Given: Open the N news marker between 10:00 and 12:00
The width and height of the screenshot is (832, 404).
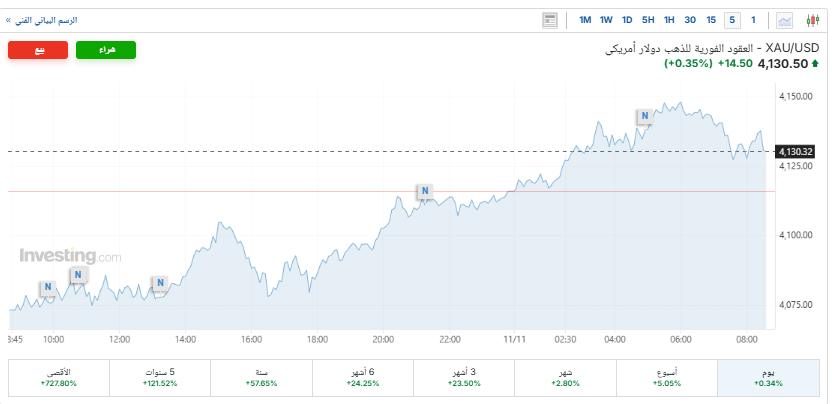Looking at the screenshot, I should pos(78,274).
